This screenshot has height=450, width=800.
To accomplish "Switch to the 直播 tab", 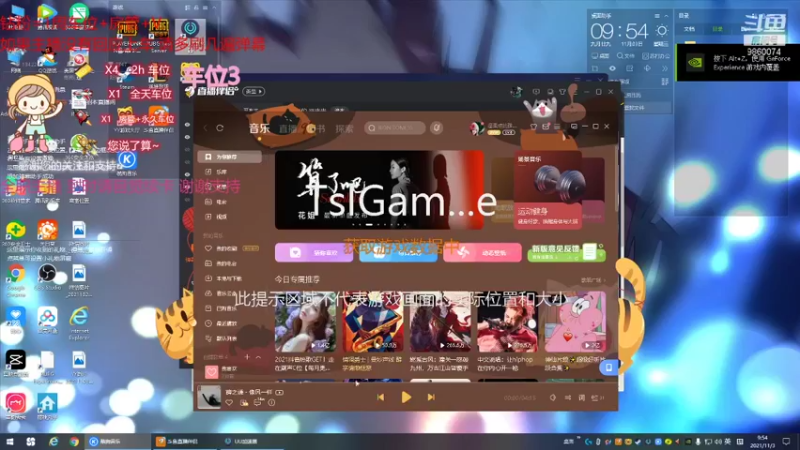I will pyautogui.click(x=288, y=129).
